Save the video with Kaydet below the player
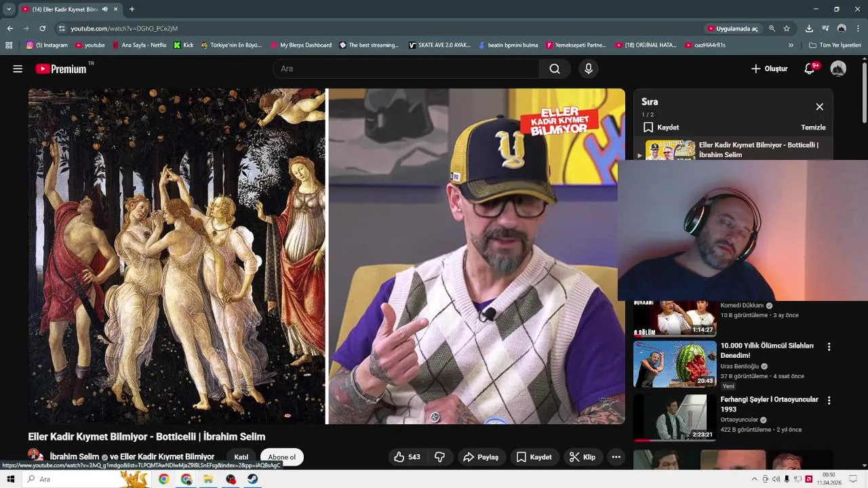This screenshot has width=868, height=488. click(x=534, y=457)
